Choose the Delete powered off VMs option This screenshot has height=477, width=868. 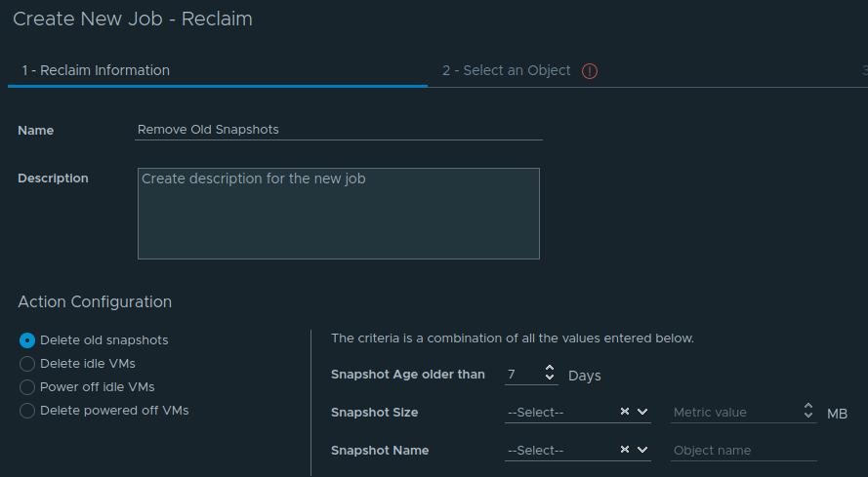[27, 411]
